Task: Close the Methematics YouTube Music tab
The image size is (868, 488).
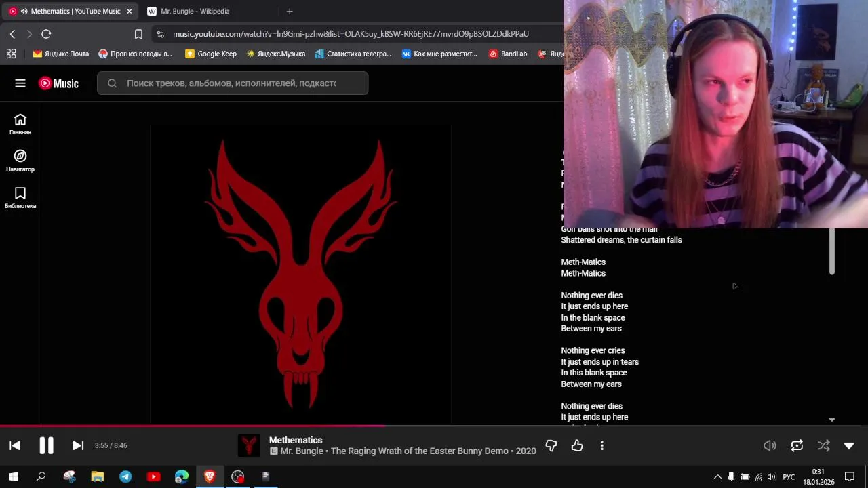Action: tap(129, 11)
